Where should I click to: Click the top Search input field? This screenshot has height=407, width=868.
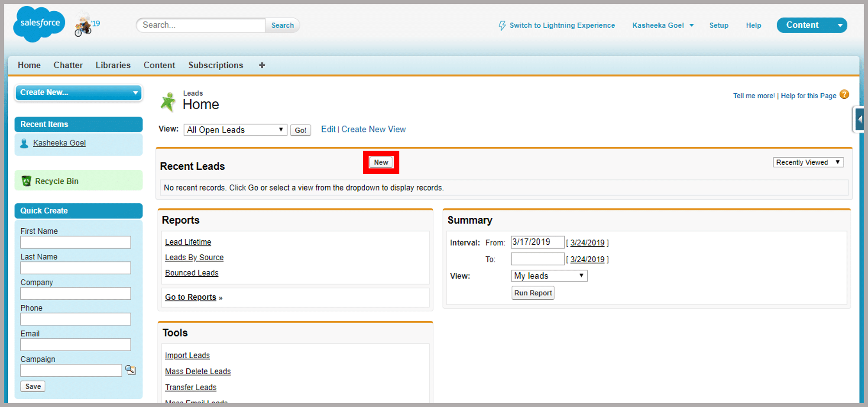coord(201,26)
